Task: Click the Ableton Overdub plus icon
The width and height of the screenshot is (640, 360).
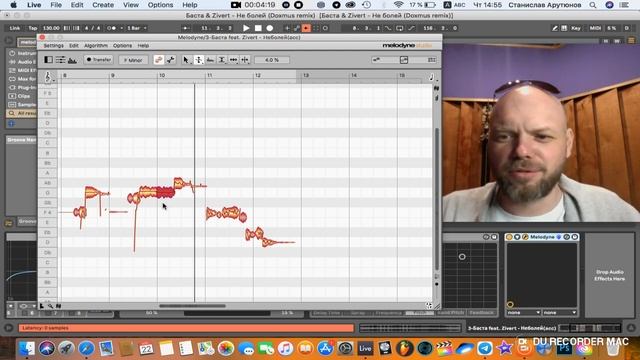Action: tap(287, 28)
